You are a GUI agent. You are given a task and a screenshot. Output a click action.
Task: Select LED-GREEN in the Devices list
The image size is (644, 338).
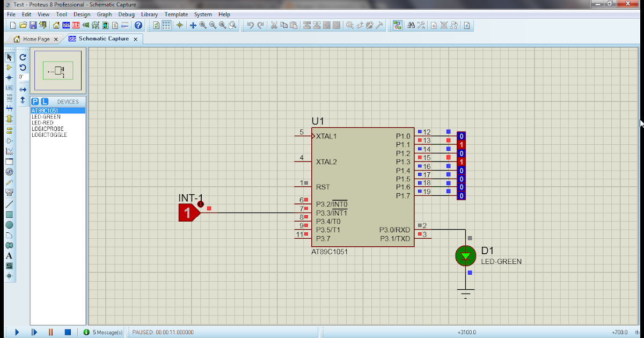(x=46, y=116)
